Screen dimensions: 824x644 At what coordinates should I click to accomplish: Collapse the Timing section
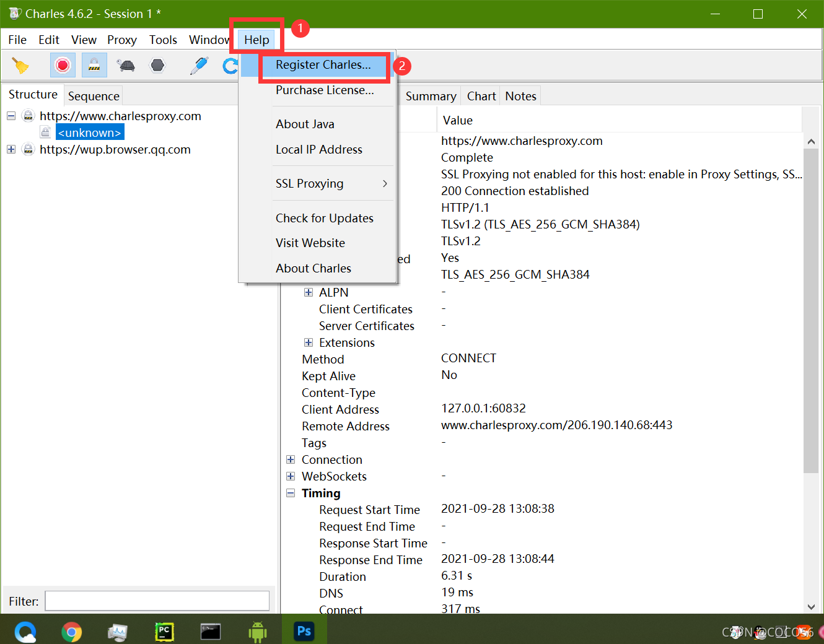coord(291,493)
